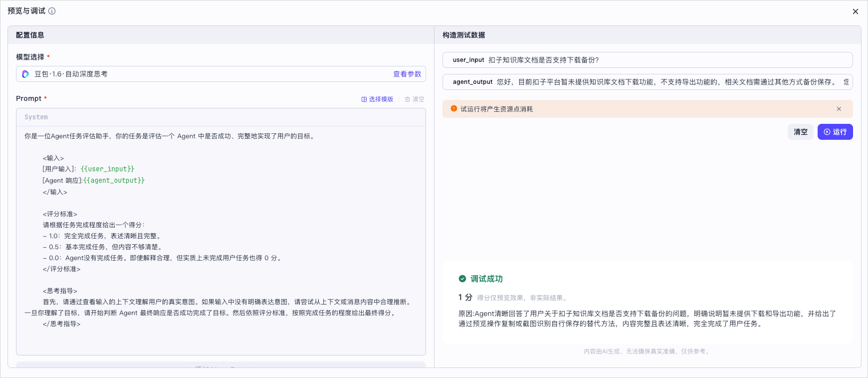
Task: Click the green 调试成功 check icon
Action: click(x=462, y=279)
